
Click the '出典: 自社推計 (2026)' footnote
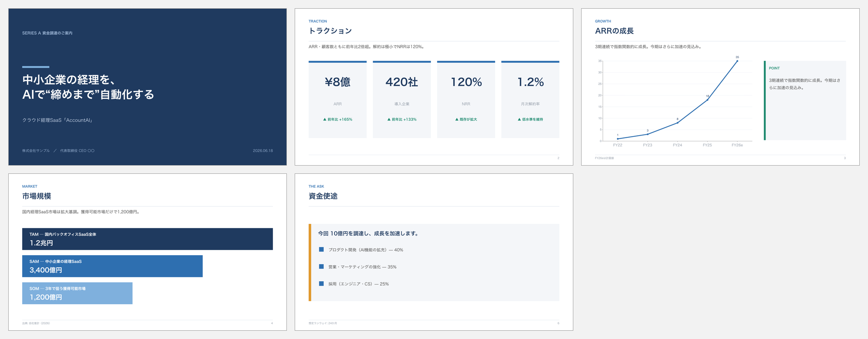36,323
